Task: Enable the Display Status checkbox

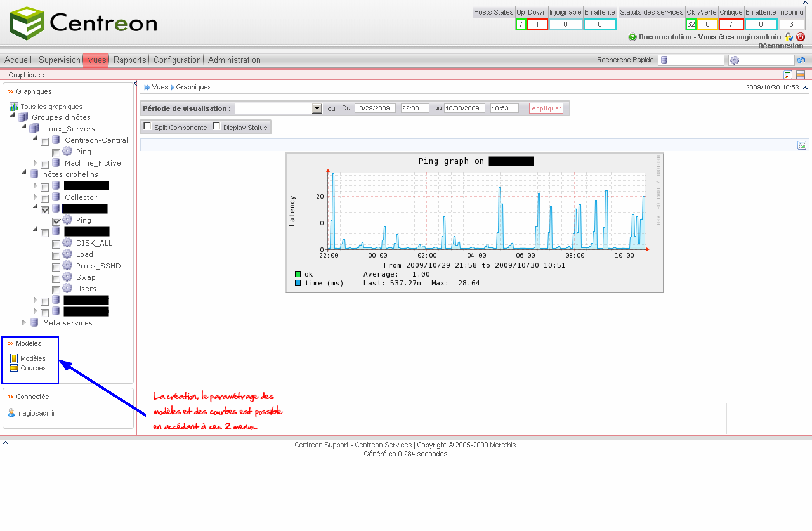Action: 217,126
